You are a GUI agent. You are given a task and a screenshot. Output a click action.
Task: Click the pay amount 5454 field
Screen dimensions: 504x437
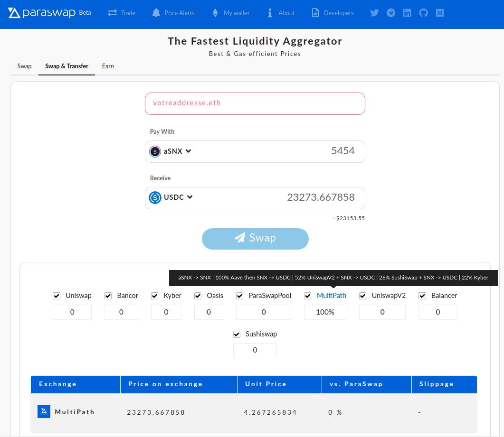click(342, 151)
